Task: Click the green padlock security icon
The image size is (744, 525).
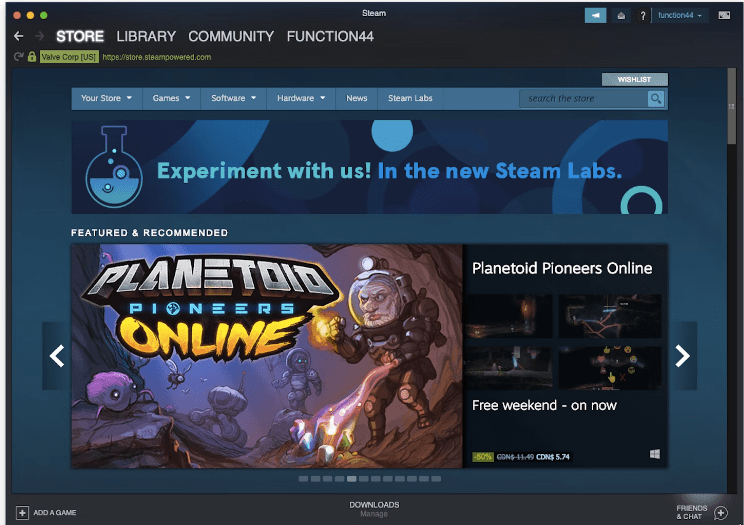Action: tap(32, 57)
